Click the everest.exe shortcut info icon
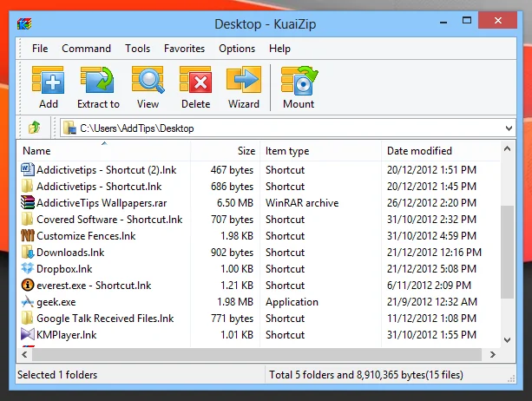The image size is (532, 401). (28, 285)
